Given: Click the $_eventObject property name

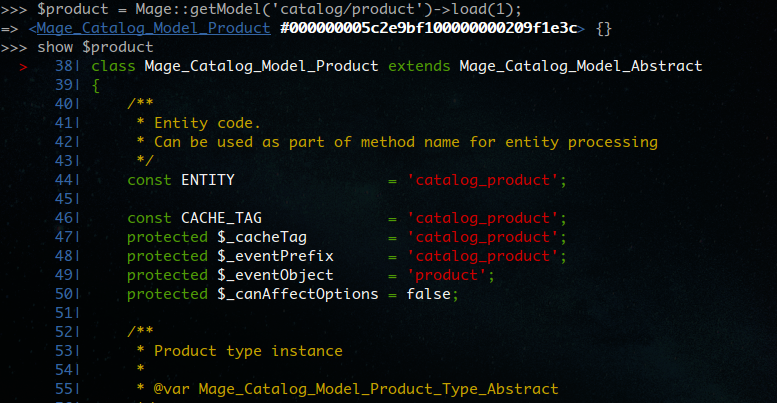Looking at the screenshot, I should click(275, 275).
